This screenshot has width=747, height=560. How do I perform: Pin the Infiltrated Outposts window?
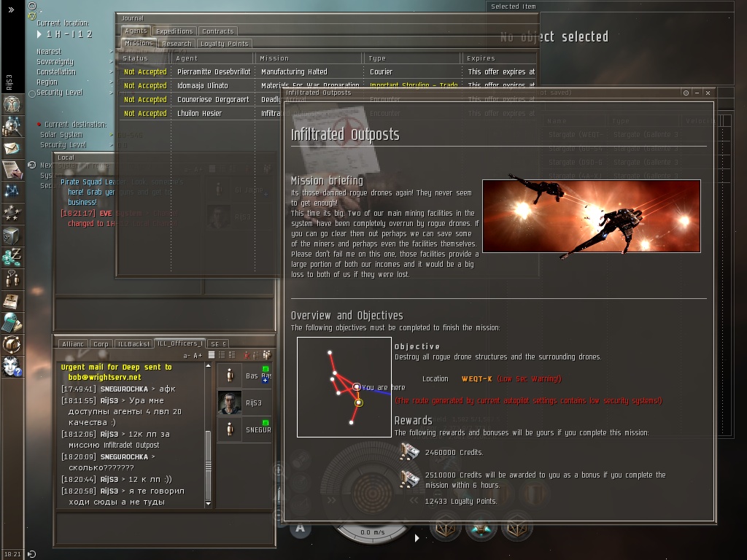(x=686, y=93)
